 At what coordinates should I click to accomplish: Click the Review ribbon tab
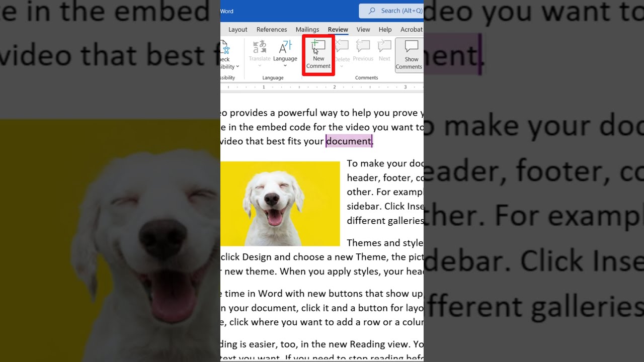pos(338,30)
